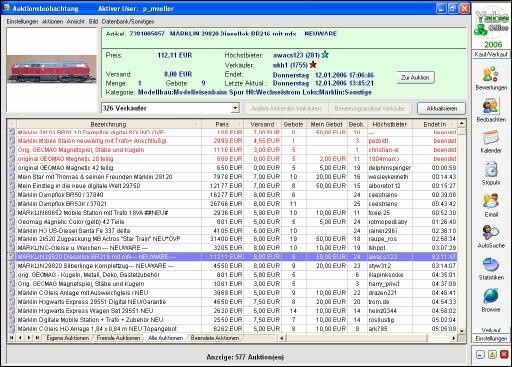Open the Browser sidebar icon
The height and width of the screenshot is (367, 512).
click(x=491, y=296)
